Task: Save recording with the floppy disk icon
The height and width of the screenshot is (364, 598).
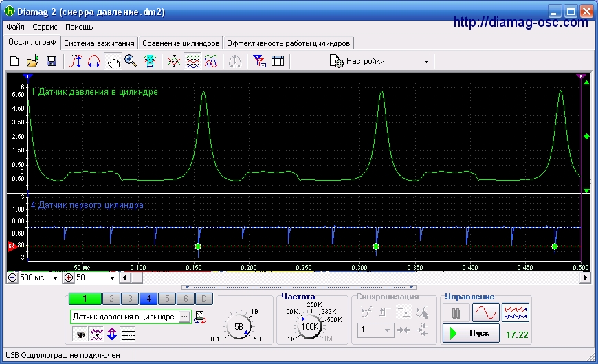Action: [51, 62]
